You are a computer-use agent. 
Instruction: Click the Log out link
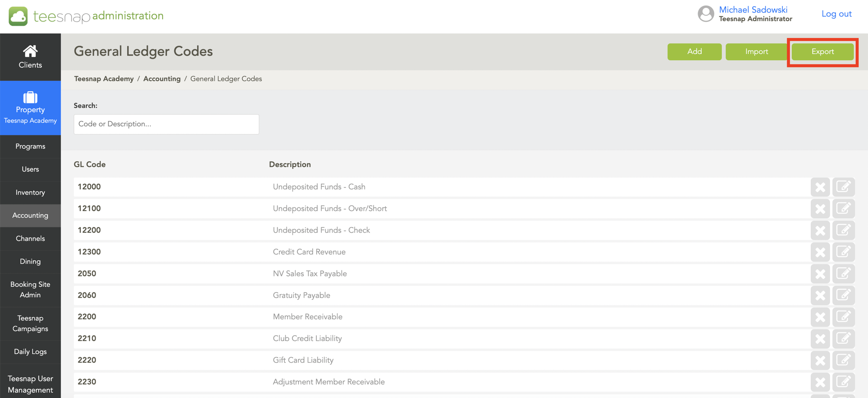pyautogui.click(x=836, y=13)
